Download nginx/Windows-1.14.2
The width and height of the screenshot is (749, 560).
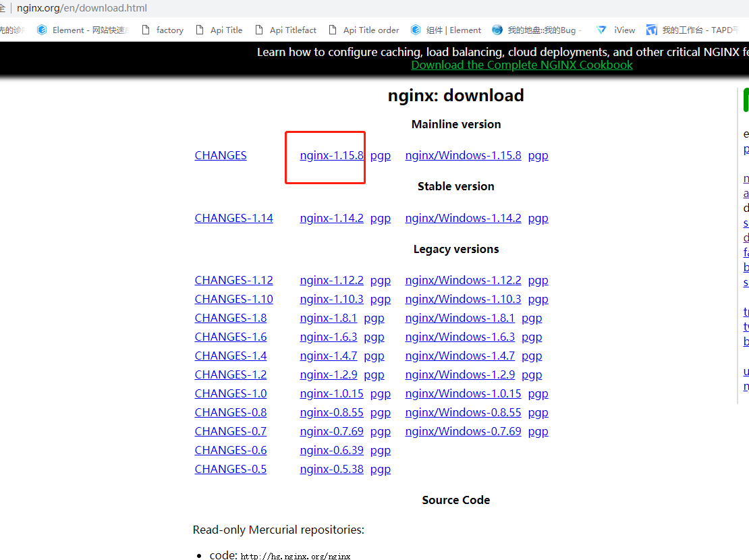pyautogui.click(x=463, y=218)
